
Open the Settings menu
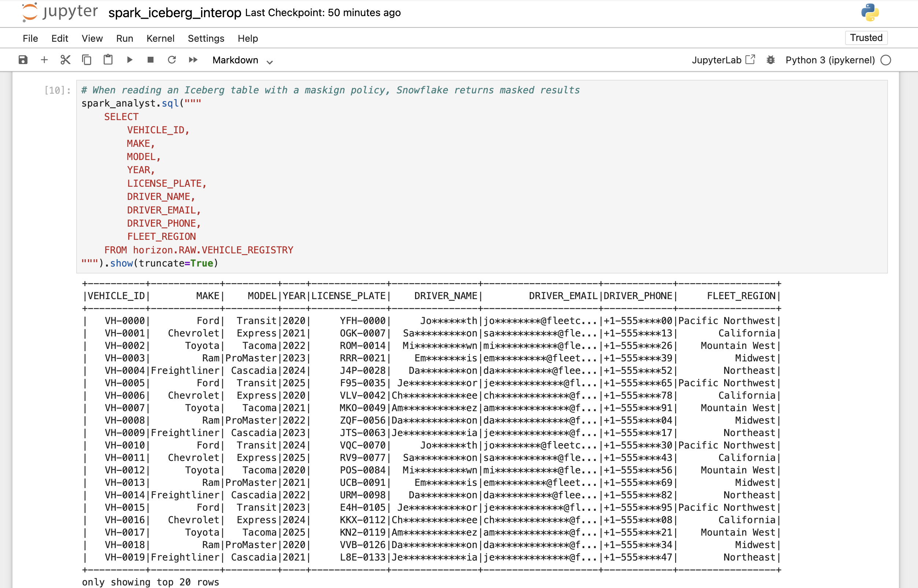[206, 38]
